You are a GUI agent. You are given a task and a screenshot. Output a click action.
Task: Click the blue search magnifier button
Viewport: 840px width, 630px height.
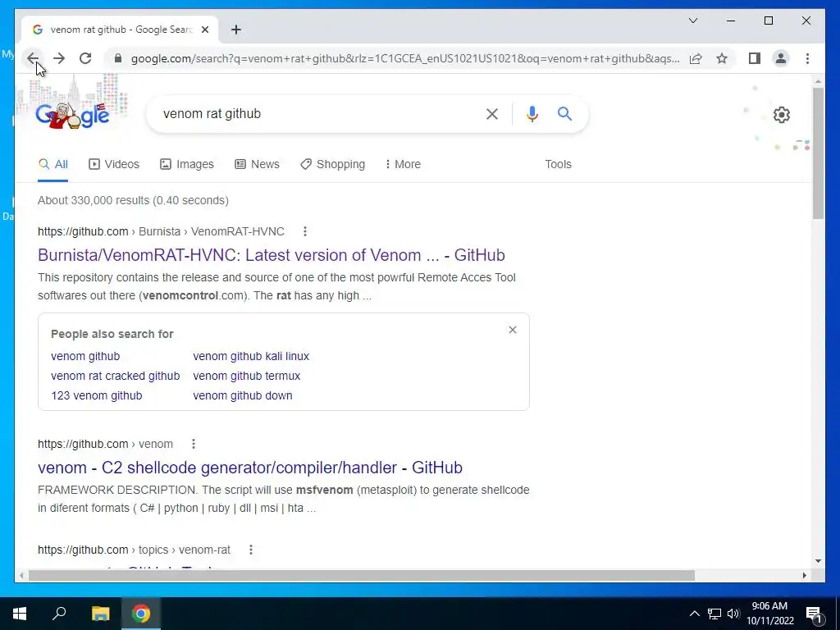(x=564, y=113)
